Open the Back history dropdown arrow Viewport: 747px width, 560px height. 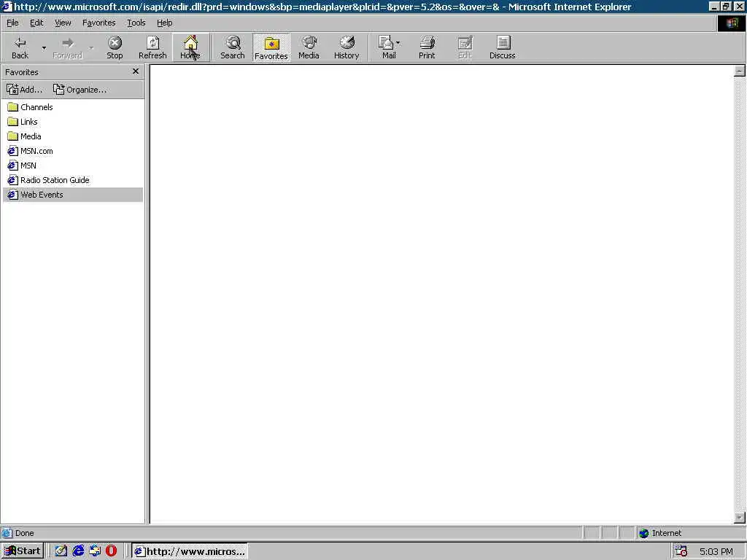coord(44,47)
